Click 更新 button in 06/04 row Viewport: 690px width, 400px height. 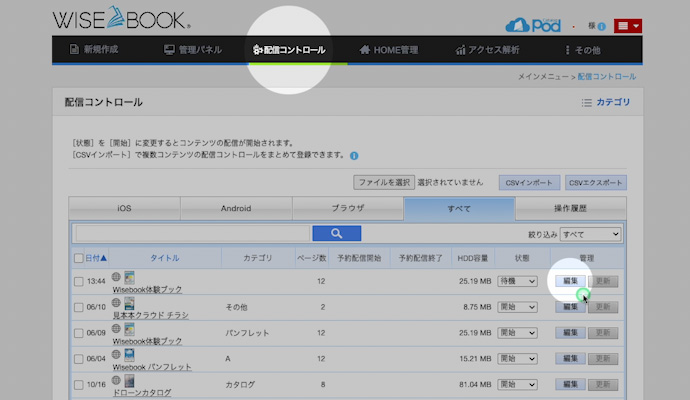tap(603, 359)
